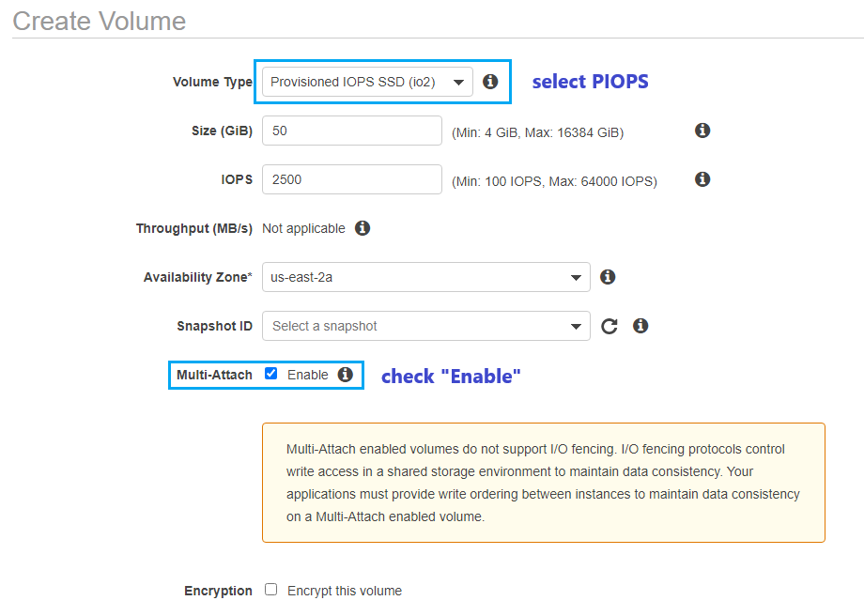Click the Availability Zone info icon
Screen dimensions: 864x616
[x=608, y=277]
